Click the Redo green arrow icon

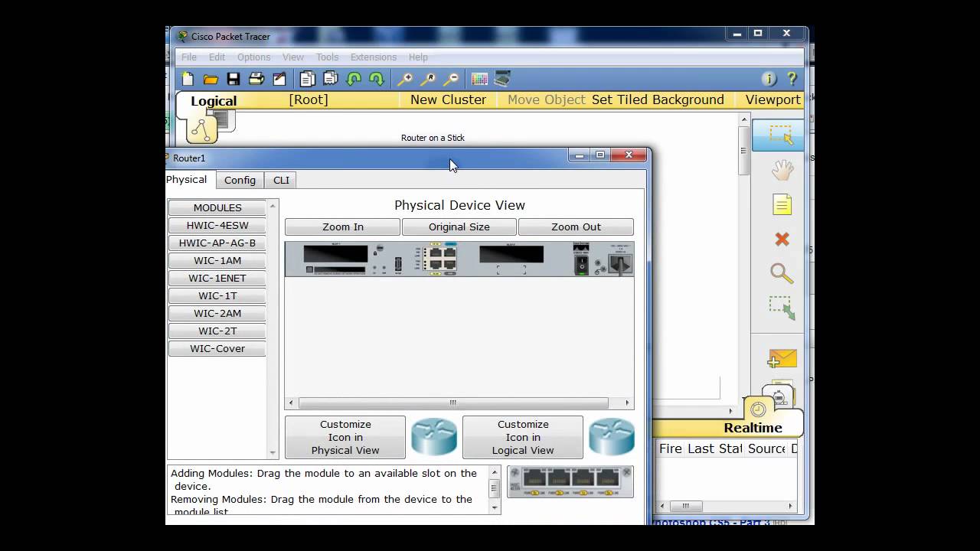(x=377, y=79)
